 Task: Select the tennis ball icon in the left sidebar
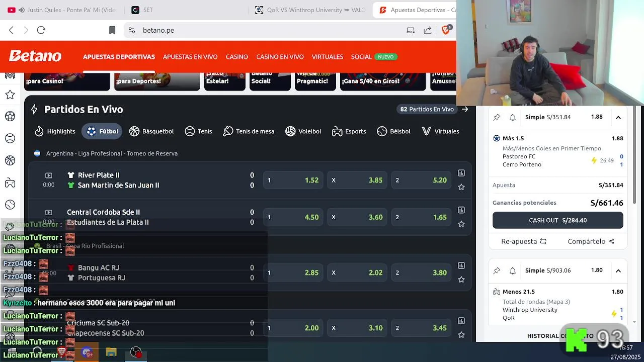click(10, 138)
